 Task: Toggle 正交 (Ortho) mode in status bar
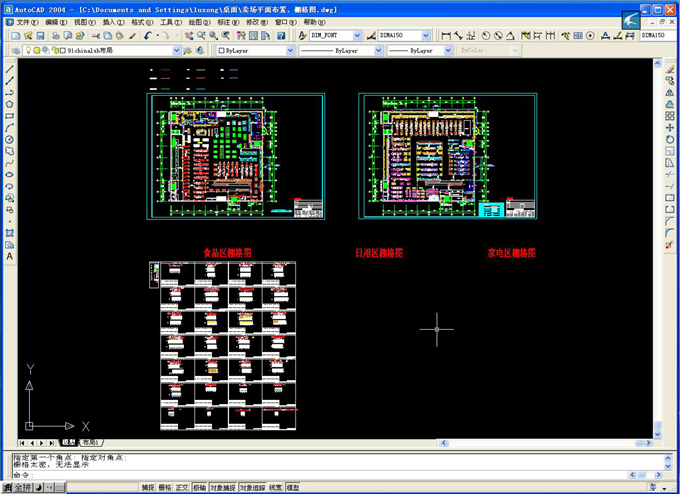pyautogui.click(x=182, y=487)
